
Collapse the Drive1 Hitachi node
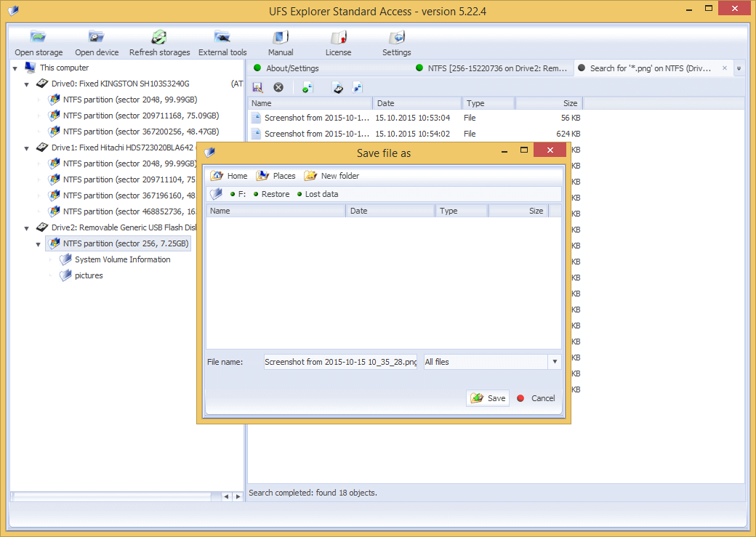point(26,148)
